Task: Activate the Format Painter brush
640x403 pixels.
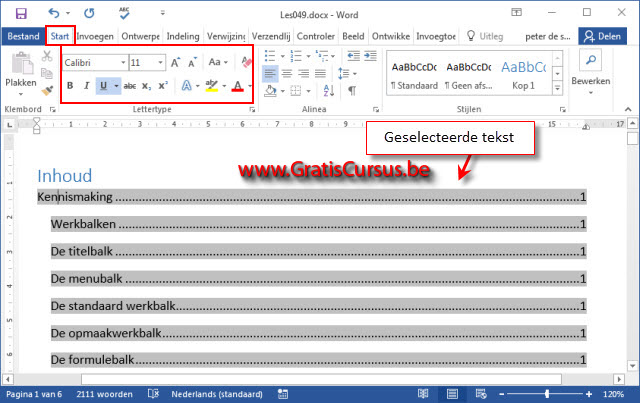Action: (x=47, y=90)
